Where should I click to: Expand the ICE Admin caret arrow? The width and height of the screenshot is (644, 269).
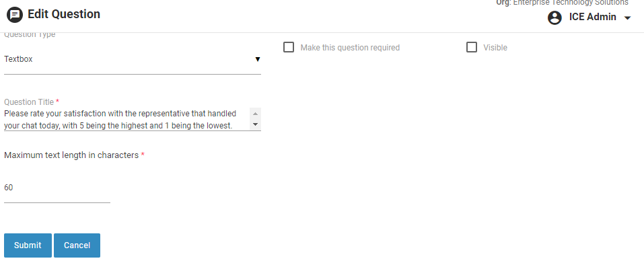[x=628, y=18]
